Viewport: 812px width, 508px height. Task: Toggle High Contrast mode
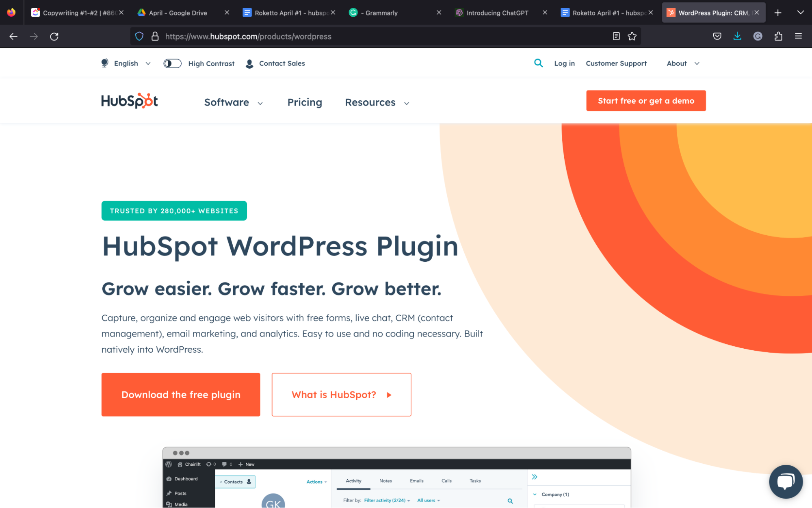click(172, 63)
